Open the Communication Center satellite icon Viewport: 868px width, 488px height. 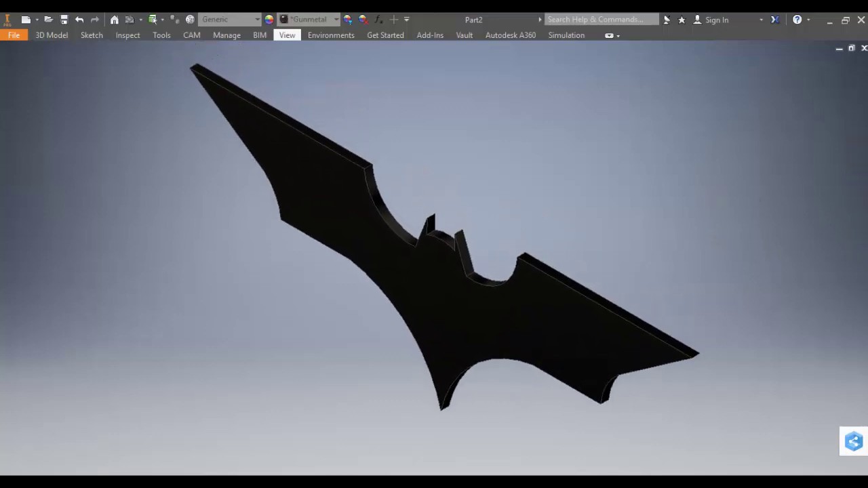(667, 20)
